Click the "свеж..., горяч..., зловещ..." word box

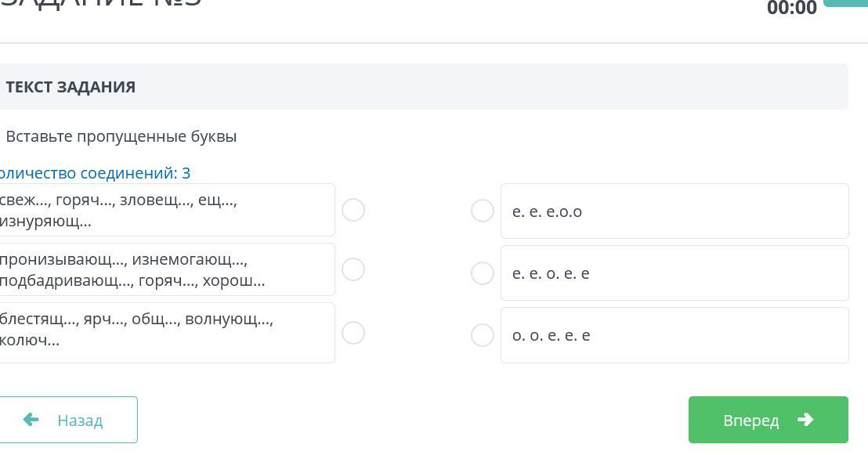(x=165, y=210)
